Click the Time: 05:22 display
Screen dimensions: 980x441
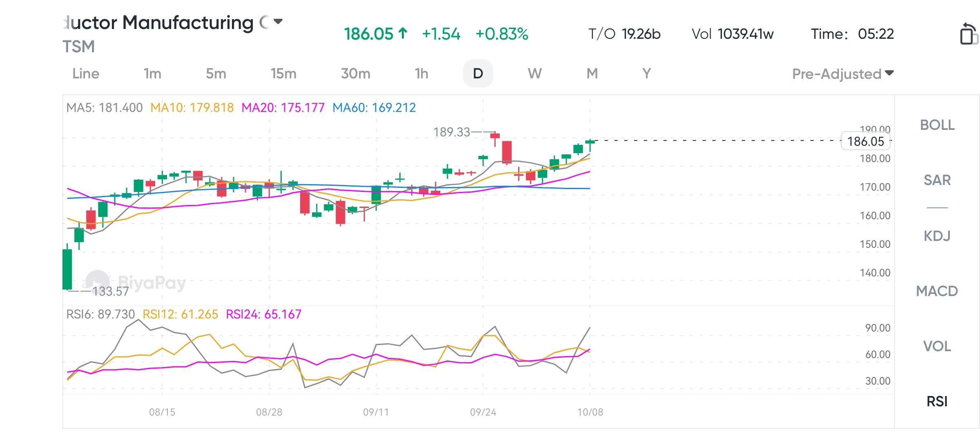click(x=852, y=34)
